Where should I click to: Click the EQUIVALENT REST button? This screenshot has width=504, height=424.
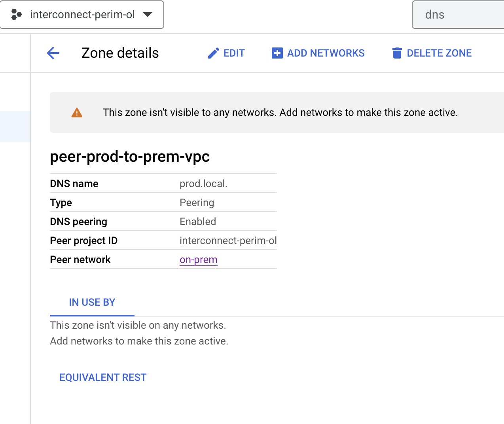[x=102, y=377]
